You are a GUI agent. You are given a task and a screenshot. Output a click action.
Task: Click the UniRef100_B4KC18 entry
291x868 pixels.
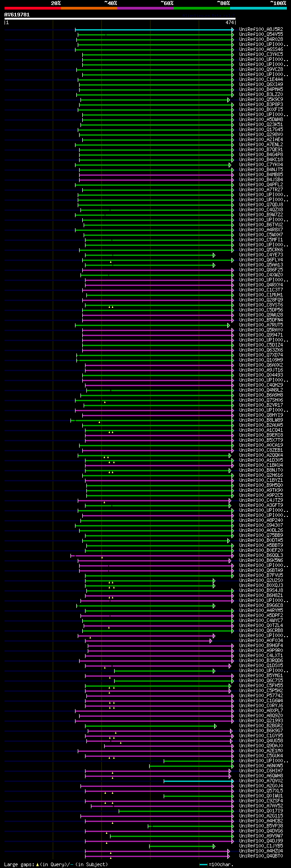pyautogui.click(x=261, y=160)
